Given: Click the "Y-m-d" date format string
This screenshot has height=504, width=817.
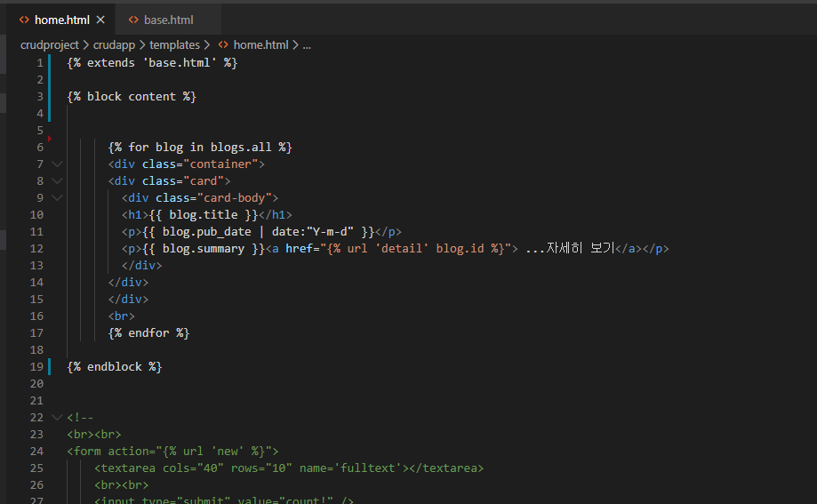Looking at the screenshot, I should [330, 231].
